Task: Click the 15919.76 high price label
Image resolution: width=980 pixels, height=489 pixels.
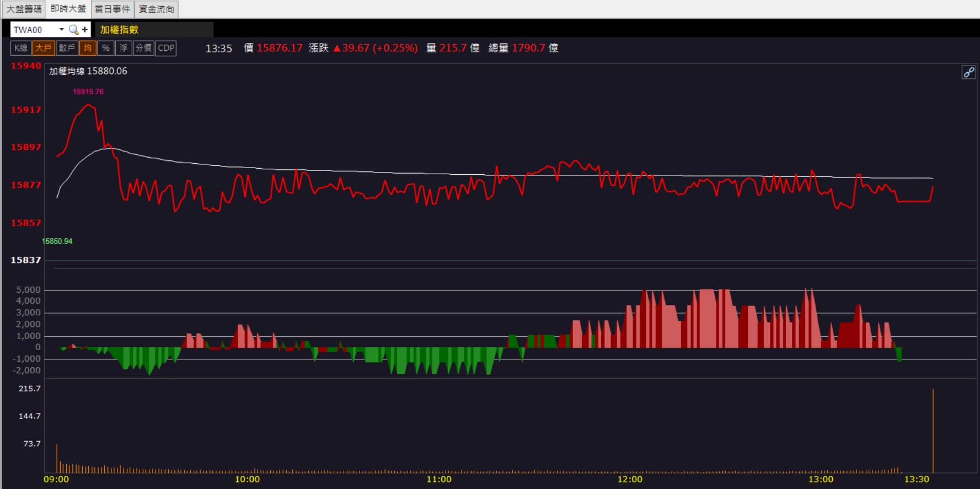Action: [88, 92]
